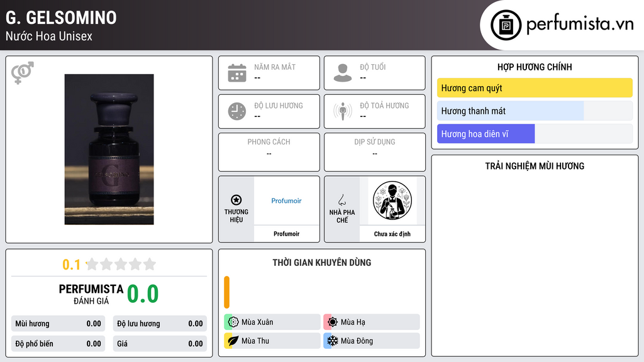Viewport: 644px width, 362px height.
Task: Click the Chưa xác định perfumer label
Action: (392, 234)
